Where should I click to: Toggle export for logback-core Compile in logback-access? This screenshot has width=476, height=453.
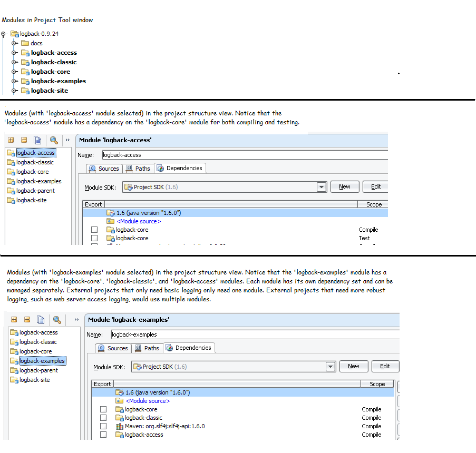[x=94, y=230]
